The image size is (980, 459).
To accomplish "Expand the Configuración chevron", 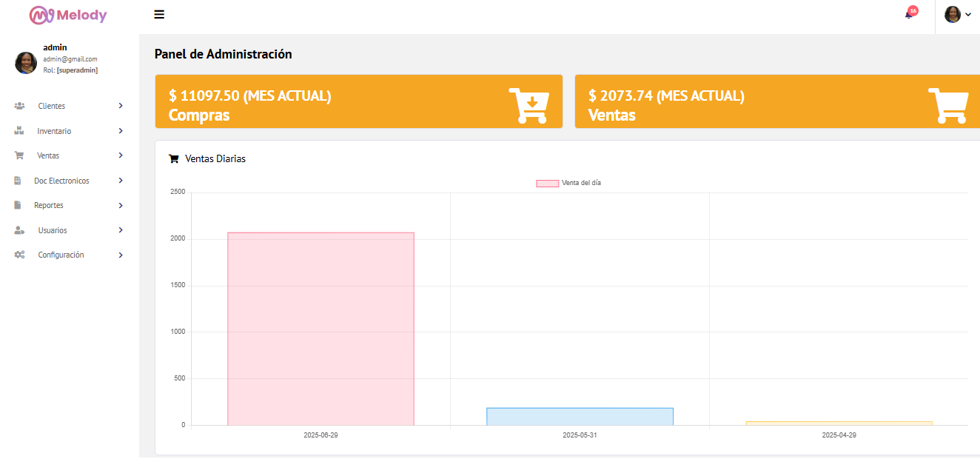I will coord(121,255).
